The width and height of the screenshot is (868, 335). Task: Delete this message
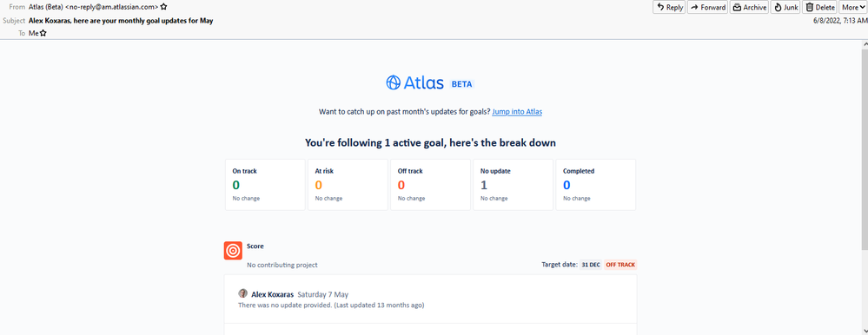pos(819,7)
